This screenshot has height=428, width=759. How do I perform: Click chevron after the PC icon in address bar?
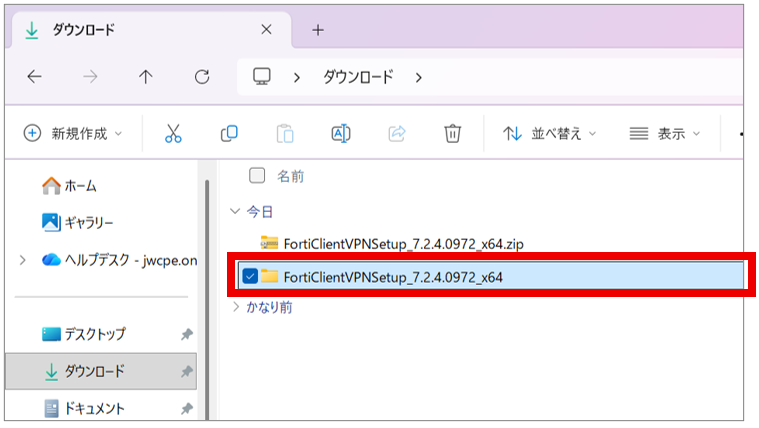297,77
